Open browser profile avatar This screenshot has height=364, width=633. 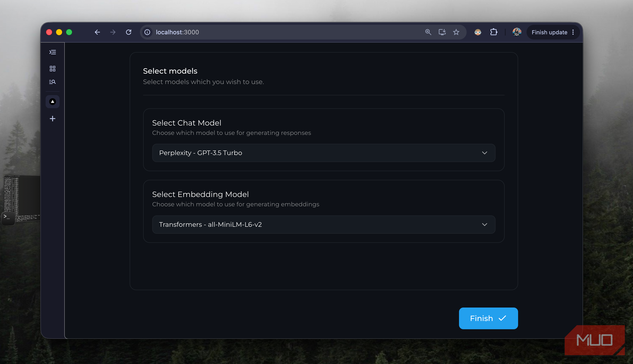pyautogui.click(x=517, y=32)
